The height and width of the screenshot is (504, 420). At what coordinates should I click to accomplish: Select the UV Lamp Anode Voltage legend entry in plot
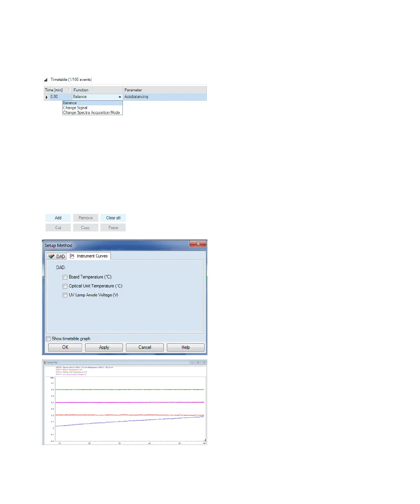tap(71, 374)
